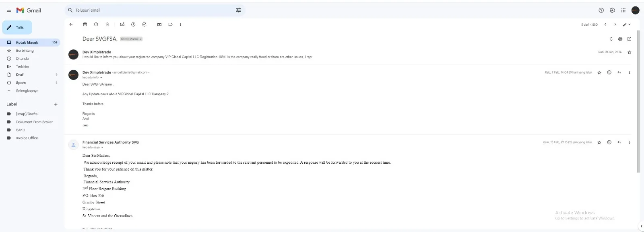
Task: Move conversation to a folder
Action: 159,25
